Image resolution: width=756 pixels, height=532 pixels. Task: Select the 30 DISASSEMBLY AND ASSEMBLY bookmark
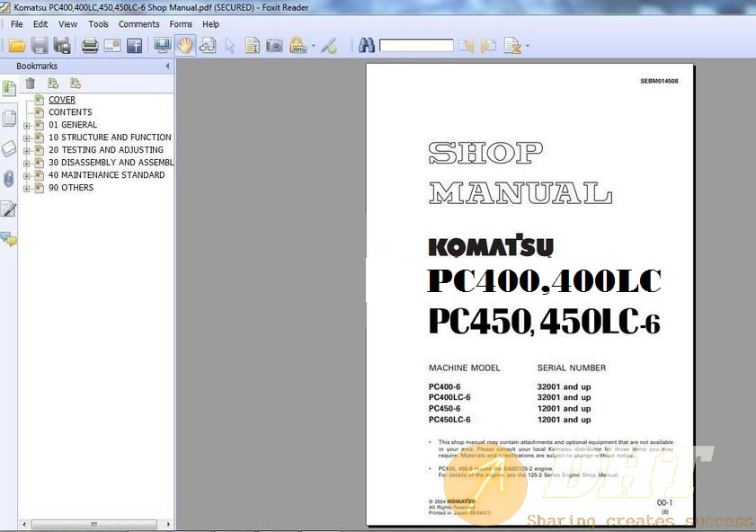pyautogui.click(x=111, y=163)
